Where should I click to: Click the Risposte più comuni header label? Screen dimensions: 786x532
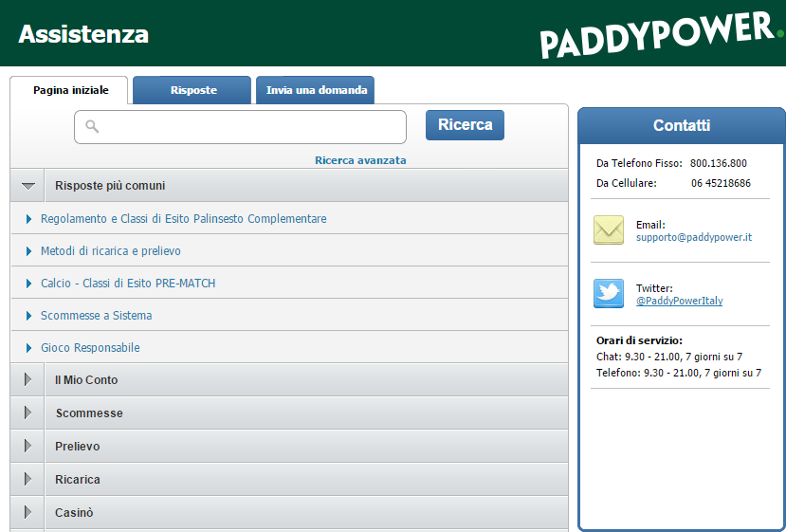(110, 186)
